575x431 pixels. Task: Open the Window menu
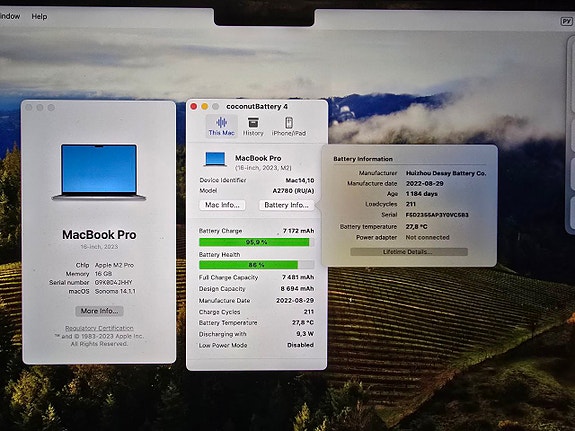tap(10, 17)
